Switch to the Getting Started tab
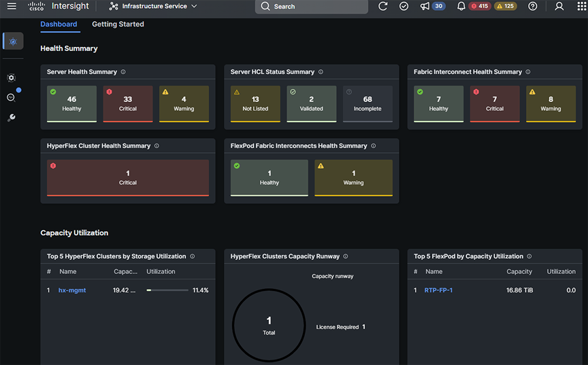Image resolution: width=588 pixels, height=365 pixels. click(118, 24)
